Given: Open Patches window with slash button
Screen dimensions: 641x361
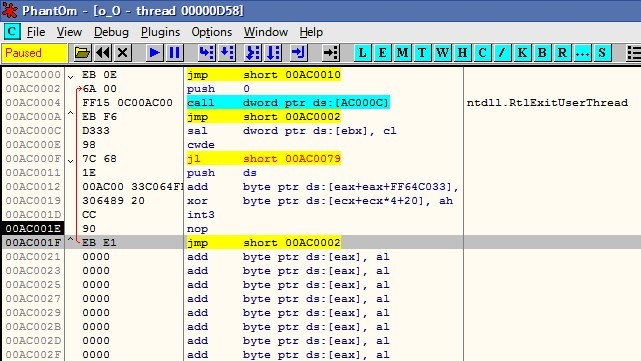Looking at the screenshot, I should click(x=502, y=53).
